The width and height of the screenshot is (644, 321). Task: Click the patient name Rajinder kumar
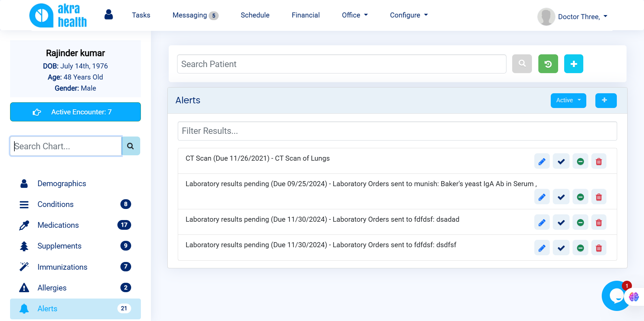pyautogui.click(x=75, y=53)
